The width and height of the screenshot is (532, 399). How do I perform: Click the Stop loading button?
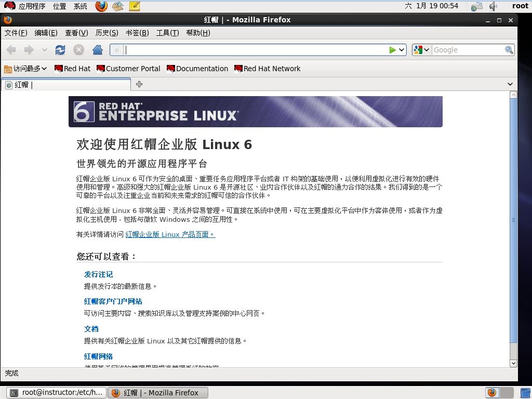coord(79,50)
